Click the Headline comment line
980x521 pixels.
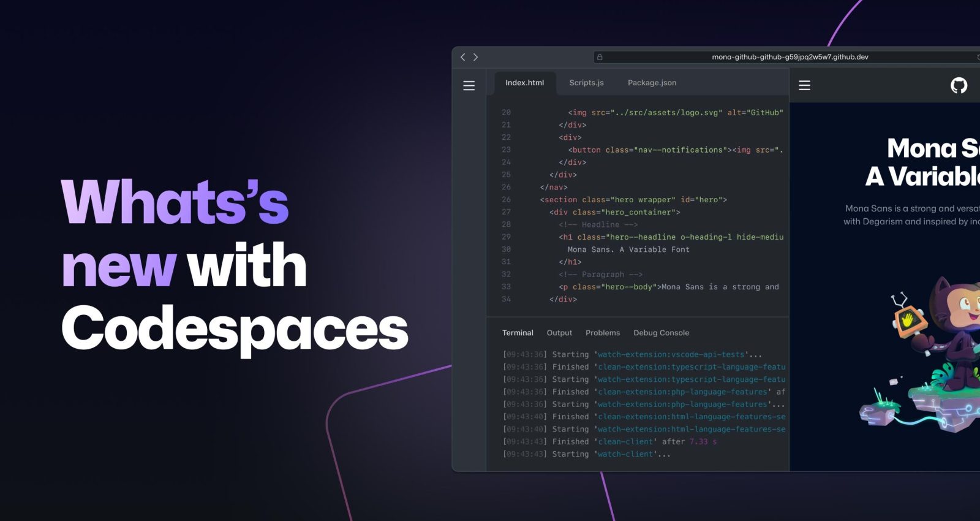[598, 225]
